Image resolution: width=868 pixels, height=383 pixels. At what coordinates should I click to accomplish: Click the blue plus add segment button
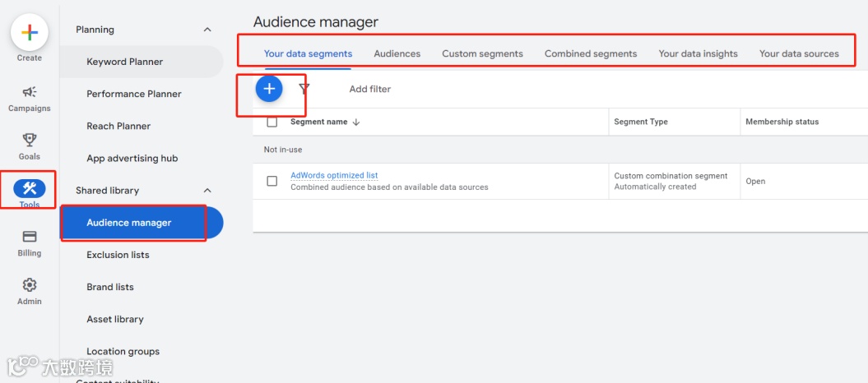tap(269, 89)
